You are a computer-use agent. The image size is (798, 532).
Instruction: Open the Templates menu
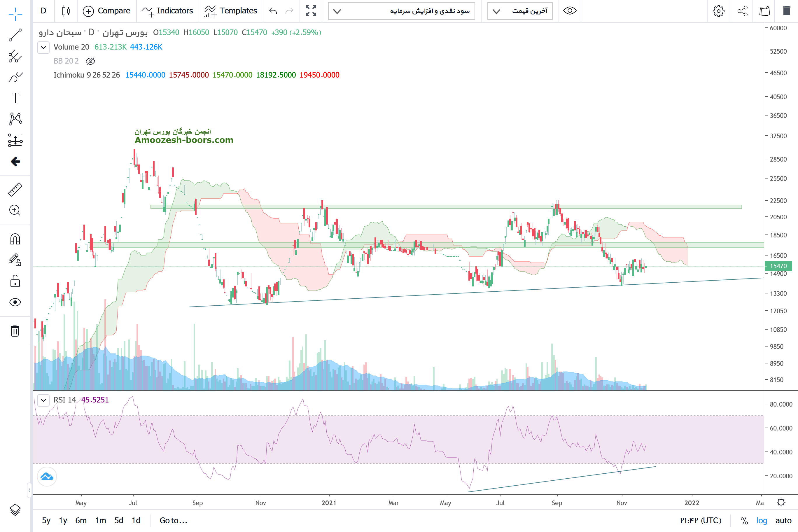[x=231, y=11]
